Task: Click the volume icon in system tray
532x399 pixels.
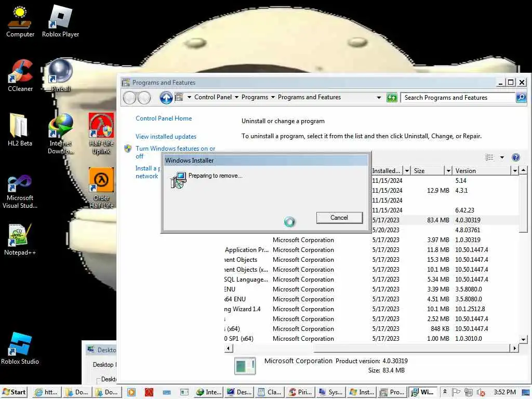Action: [x=481, y=392]
